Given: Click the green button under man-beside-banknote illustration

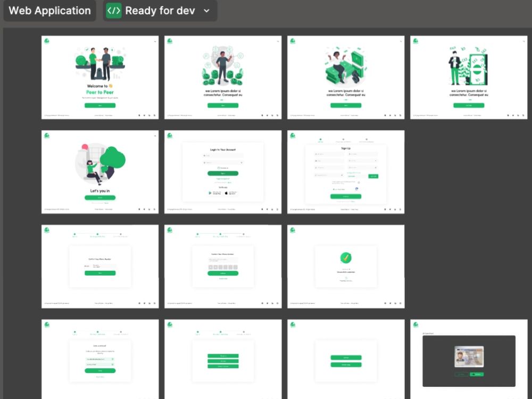Looking at the screenshot, I should coord(469,105).
